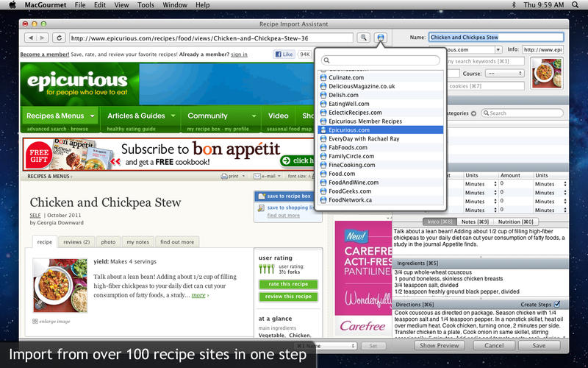Switch to the Intro tab

tap(440, 222)
